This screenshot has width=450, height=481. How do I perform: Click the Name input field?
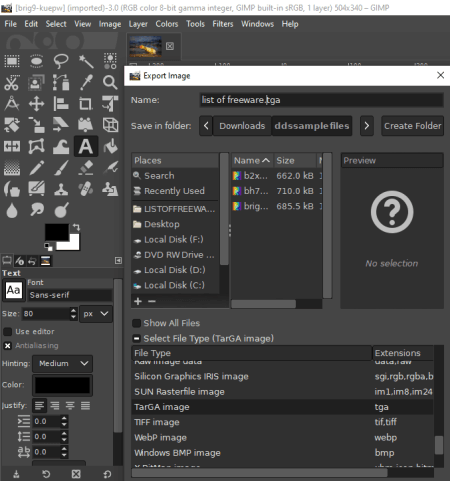click(x=321, y=100)
